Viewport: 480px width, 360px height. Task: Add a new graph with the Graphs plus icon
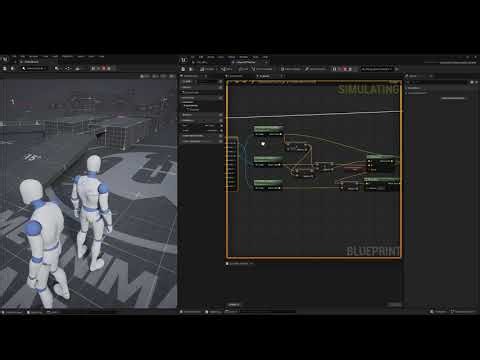click(x=220, y=87)
